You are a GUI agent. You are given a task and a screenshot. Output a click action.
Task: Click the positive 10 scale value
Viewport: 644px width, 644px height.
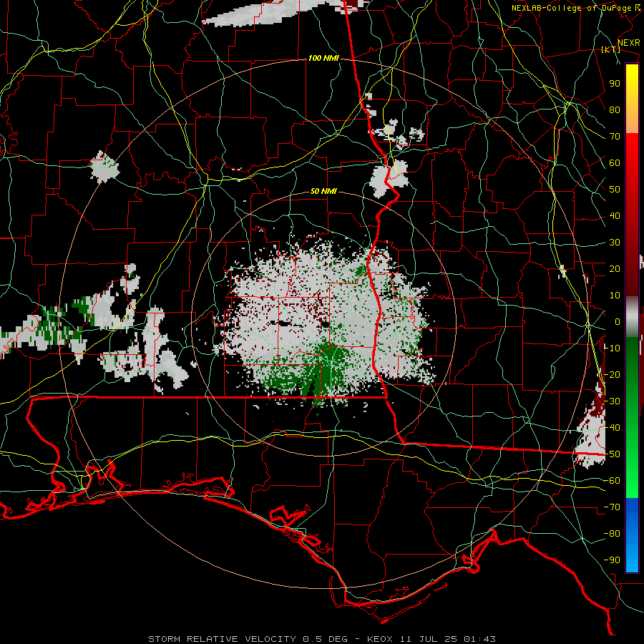615,296
